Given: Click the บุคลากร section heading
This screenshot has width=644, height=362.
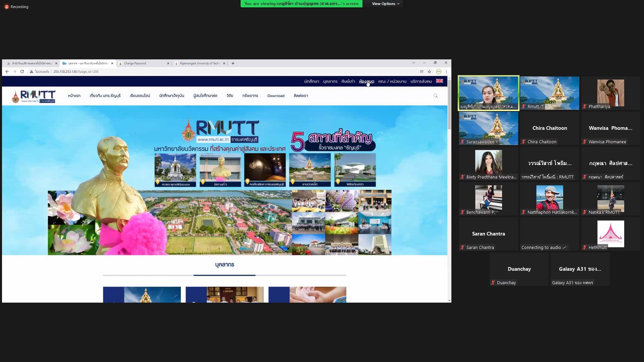Looking at the screenshot, I should tap(225, 265).
